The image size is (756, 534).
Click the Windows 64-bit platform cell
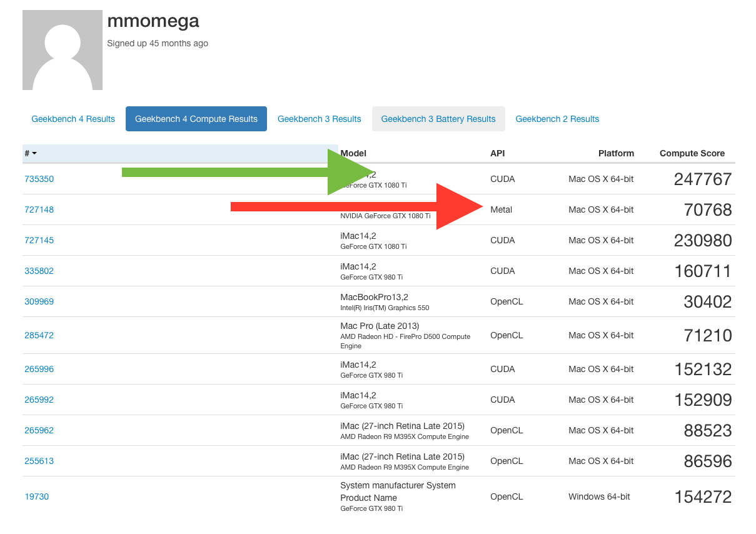(599, 496)
